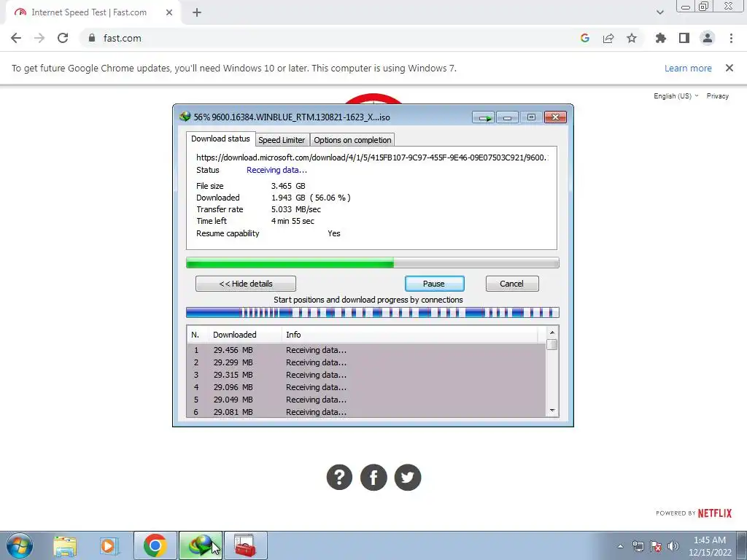The width and height of the screenshot is (747, 560).
Task: Click the Internet Download Manager taskbar icon
Action: (201, 545)
